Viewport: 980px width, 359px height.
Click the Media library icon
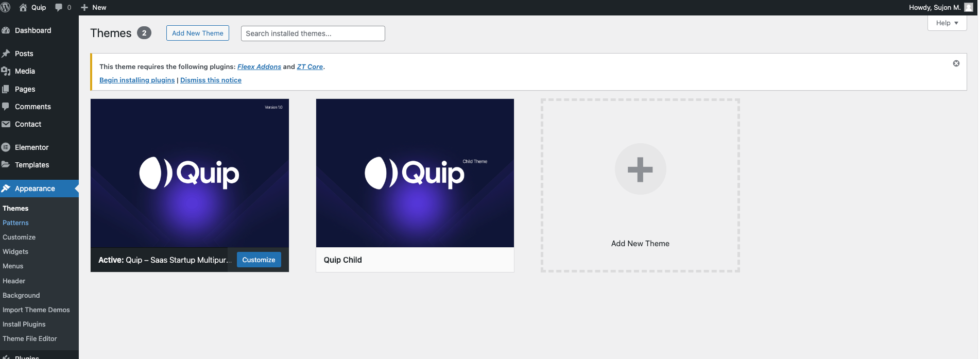(6, 71)
